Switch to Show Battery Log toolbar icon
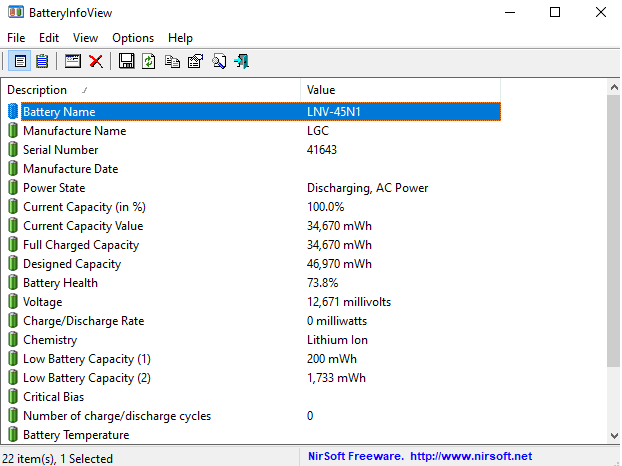Image resolution: width=622 pixels, height=466 pixels. (x=42, y=61)
